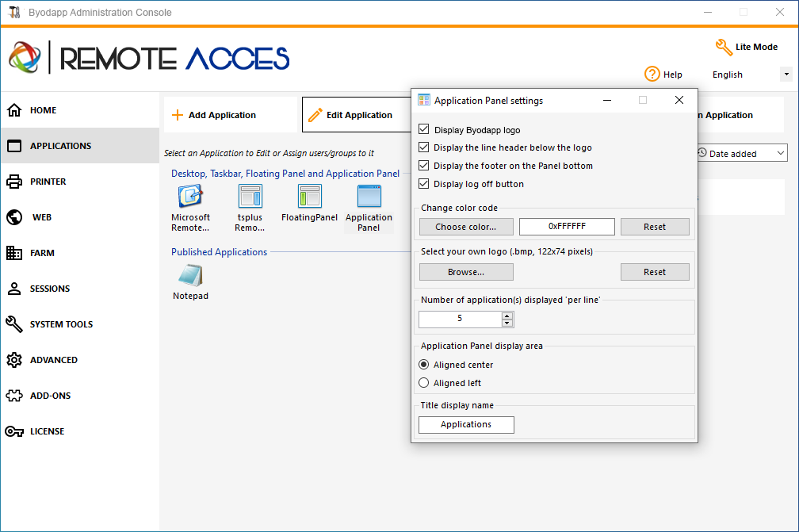
Task: Increase applications per line with up arrow
Action: [507, 316]
